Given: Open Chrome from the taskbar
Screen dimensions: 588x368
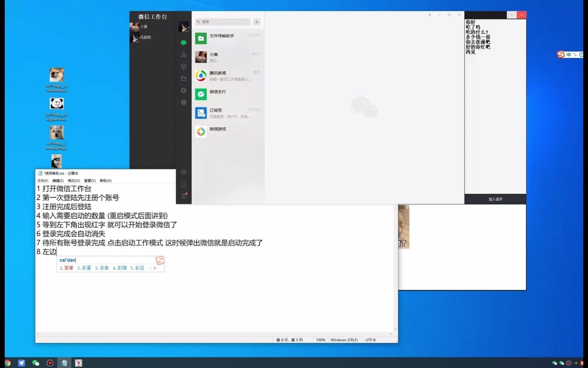Looking at the screenshot, I should (x=7, y=363).
